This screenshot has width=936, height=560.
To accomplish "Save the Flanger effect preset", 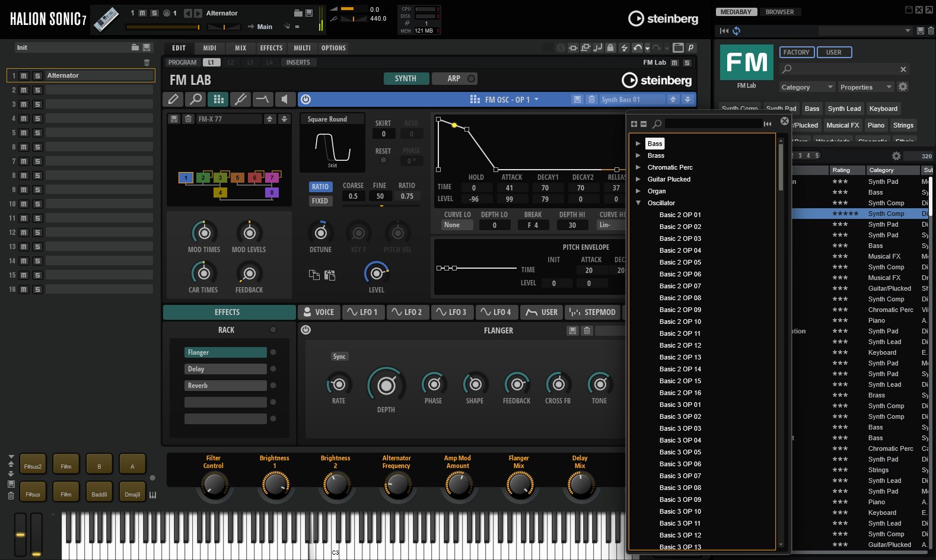I will pyautogui.click(x=572, y=330).
